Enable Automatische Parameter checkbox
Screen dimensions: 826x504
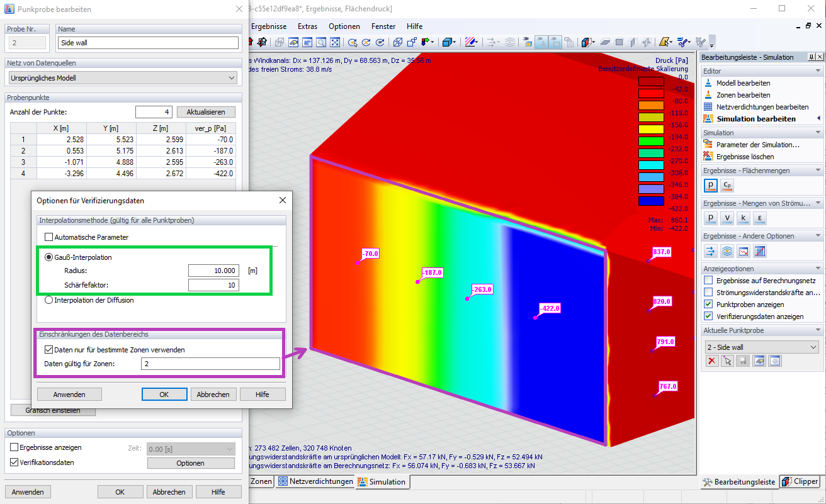coord(49,238)
